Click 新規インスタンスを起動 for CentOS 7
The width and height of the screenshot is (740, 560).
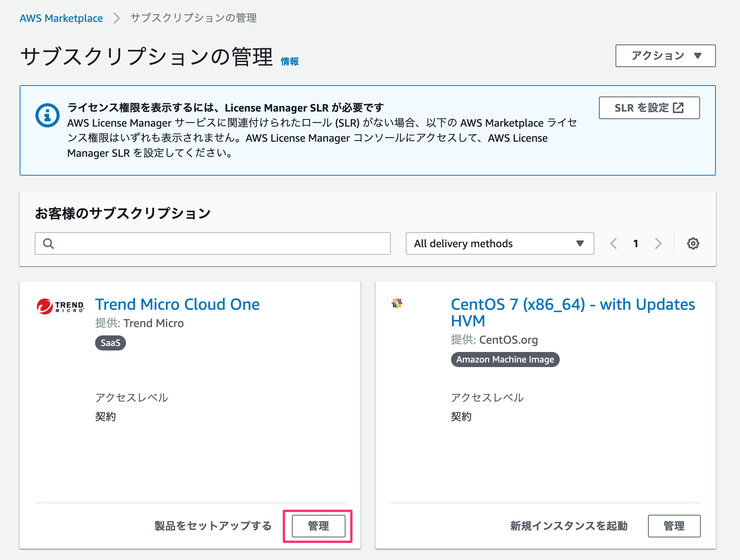pyautogui.click(x=568, y=526)
